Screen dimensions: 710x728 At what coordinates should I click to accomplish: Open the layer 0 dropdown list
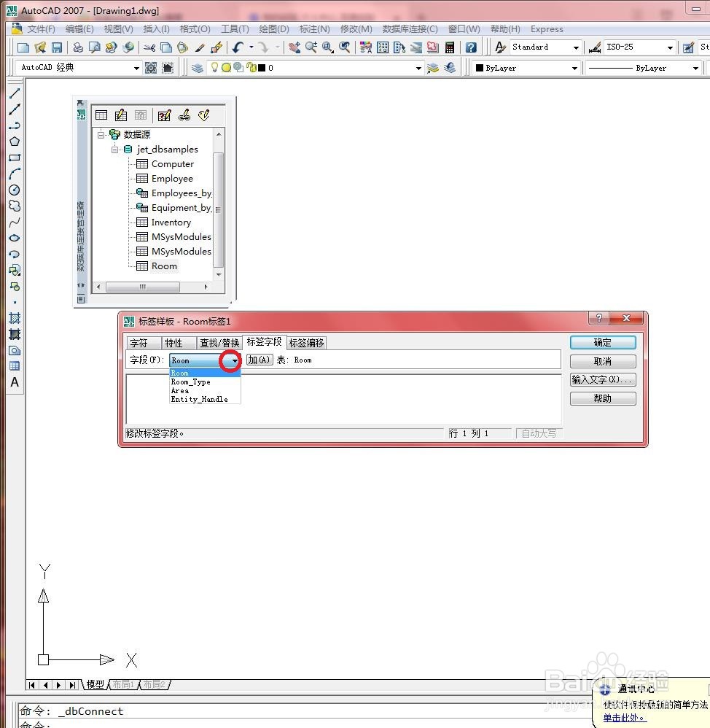pos(418,68)
